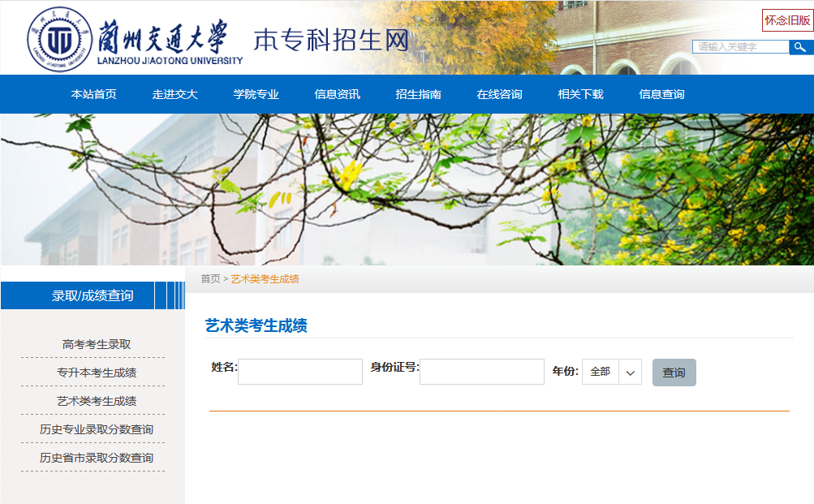Expand the year selector chevron arrow
Image resolution: width=814 pixels, height=504 pixels.
631,372
